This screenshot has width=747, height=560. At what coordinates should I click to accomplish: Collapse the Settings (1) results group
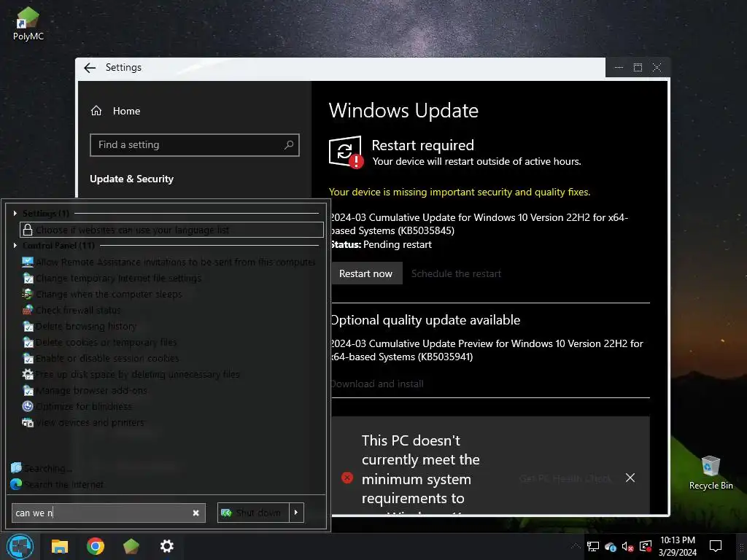click(x=15, y=214)
